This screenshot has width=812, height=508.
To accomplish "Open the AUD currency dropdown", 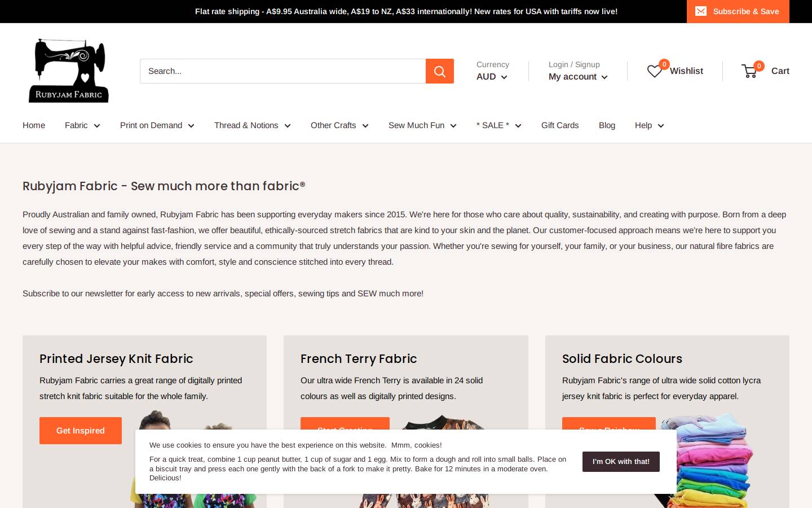I will pos(492,77).
